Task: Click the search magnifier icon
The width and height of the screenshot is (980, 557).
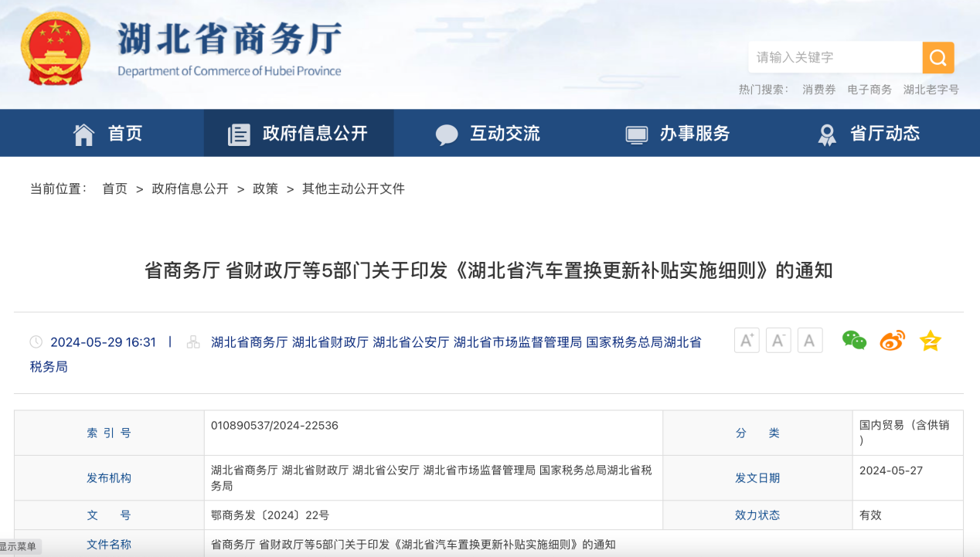Action: pos(937,57)
